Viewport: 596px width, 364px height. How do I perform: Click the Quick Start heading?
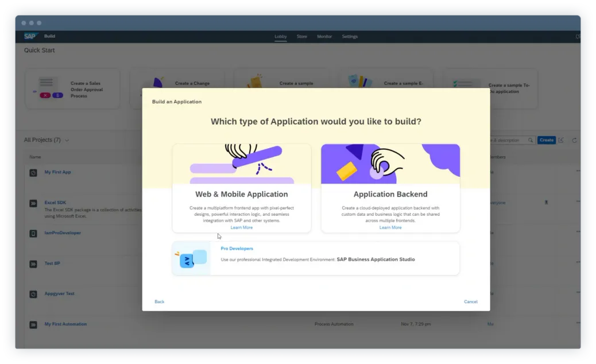[39, 50]
